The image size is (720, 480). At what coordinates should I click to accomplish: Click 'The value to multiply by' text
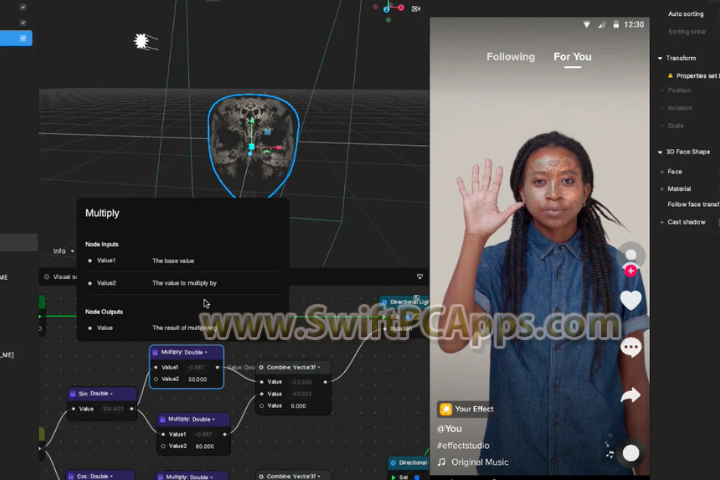pos(184,283)
